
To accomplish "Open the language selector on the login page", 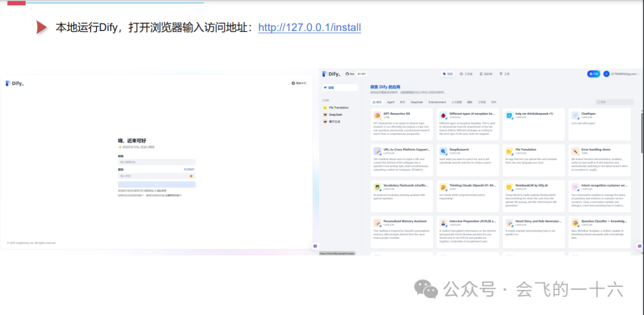I will click(299, 83).
